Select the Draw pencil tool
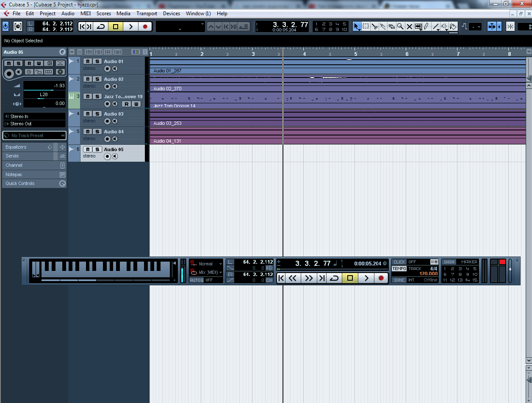532x403 pixels. 427,27
